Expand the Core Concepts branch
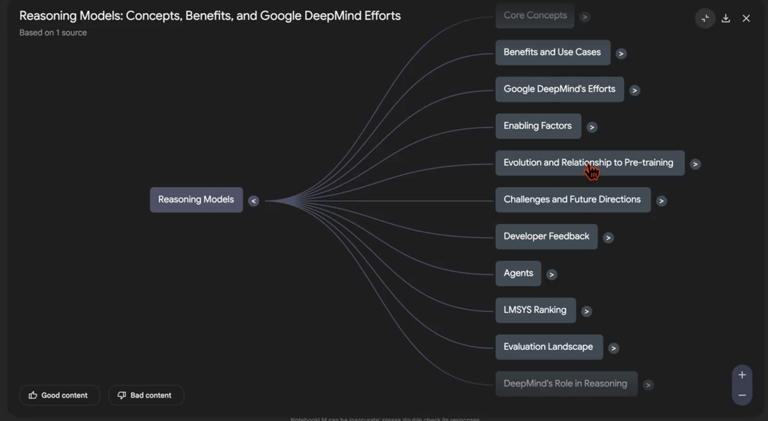This screenshot has height=421, width=768. coord(585,17)
